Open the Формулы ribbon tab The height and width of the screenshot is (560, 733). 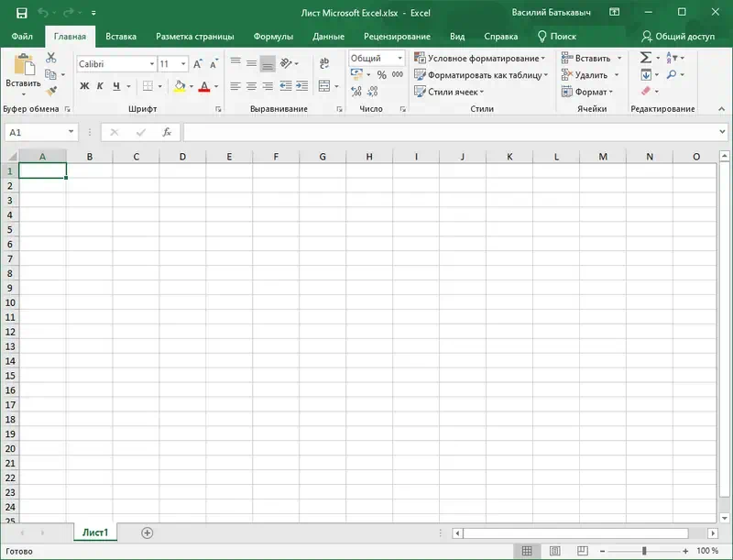pyautogui.click(x=274, y=37)
